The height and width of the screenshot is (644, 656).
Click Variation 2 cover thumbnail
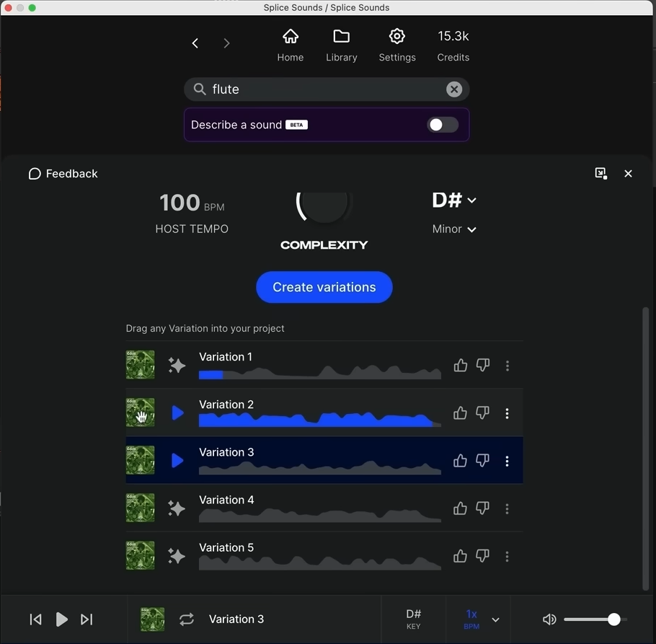[140, 413]
